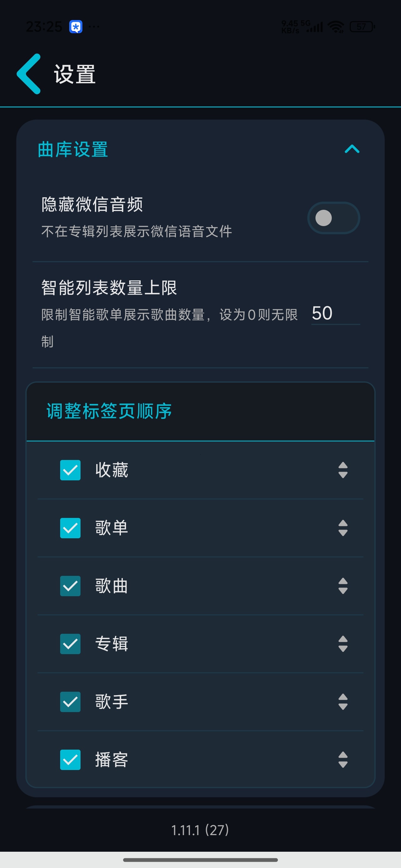401x868 pixels.
Task: Tap the 曲库设置 section title
Action: pos(72,149)
